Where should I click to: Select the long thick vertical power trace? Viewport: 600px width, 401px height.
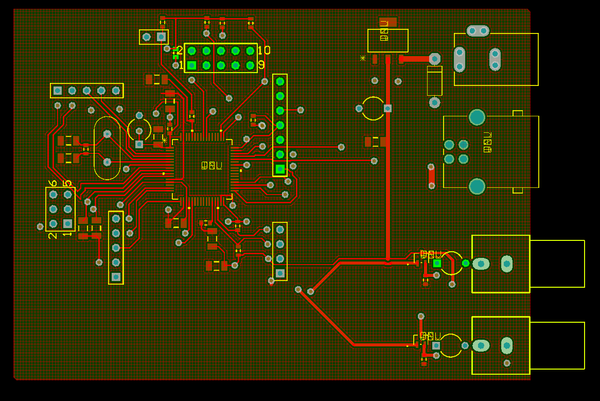click(388, 159)
